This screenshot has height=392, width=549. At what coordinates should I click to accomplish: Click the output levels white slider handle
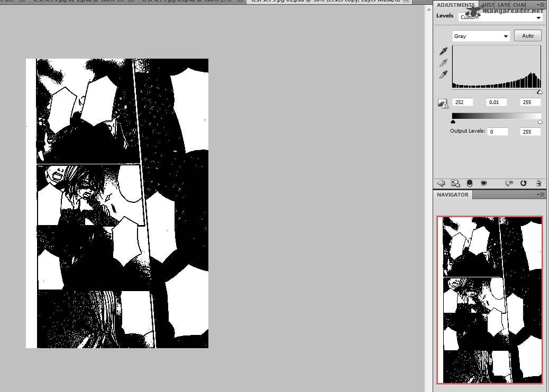540,122
